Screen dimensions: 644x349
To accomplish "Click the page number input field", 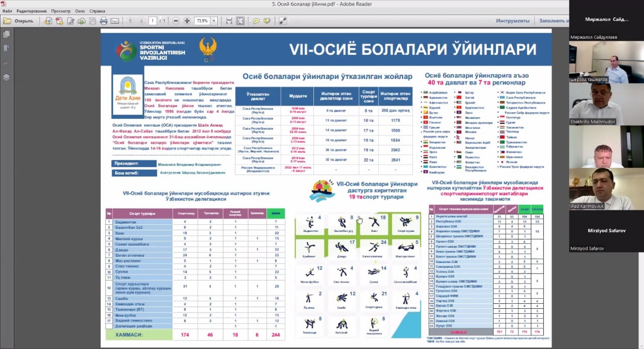I will pyautogui.click(x=152, y=21).
